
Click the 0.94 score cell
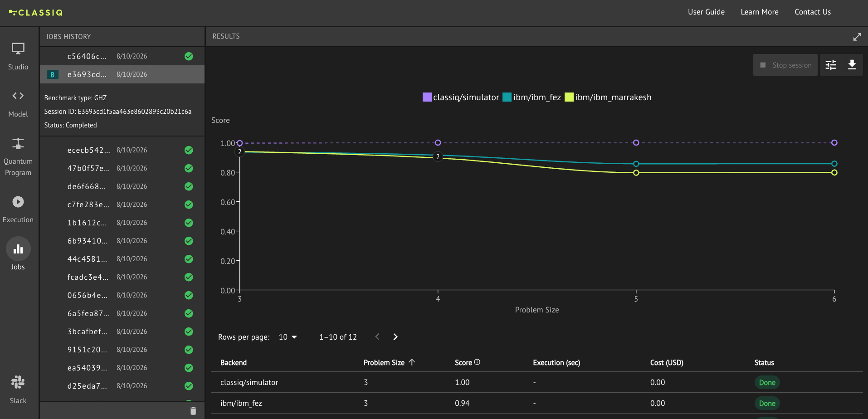point(462,403)
